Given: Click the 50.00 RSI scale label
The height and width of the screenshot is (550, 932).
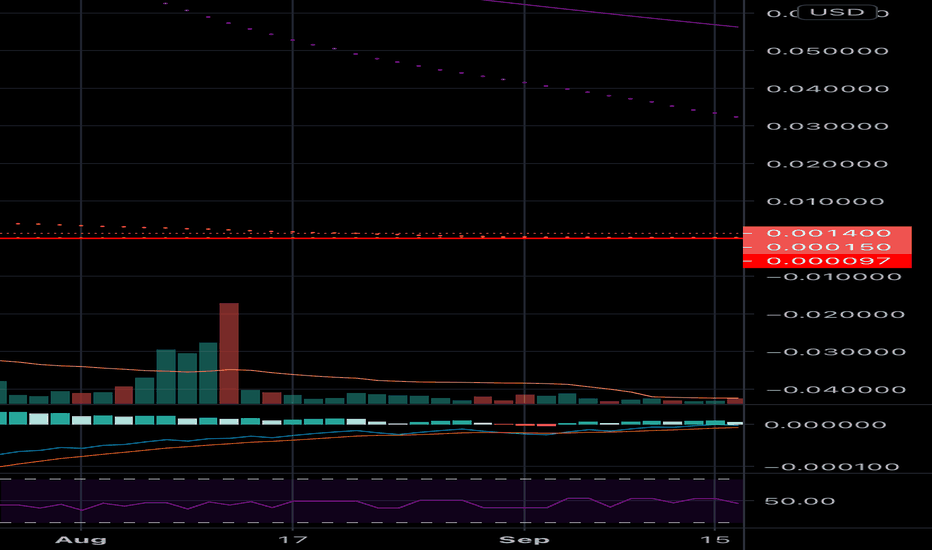Looking at the screenshot, I should tap(799, 501).
